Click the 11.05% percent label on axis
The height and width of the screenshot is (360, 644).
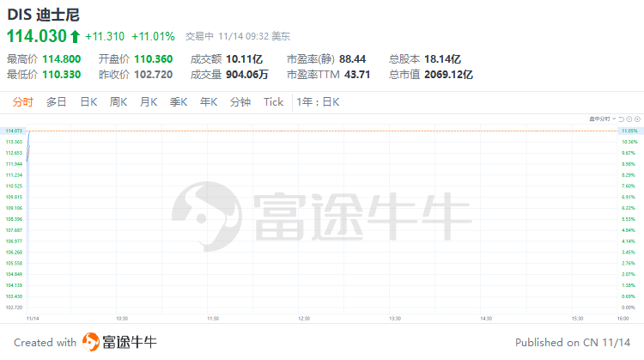tap(629, 131)
